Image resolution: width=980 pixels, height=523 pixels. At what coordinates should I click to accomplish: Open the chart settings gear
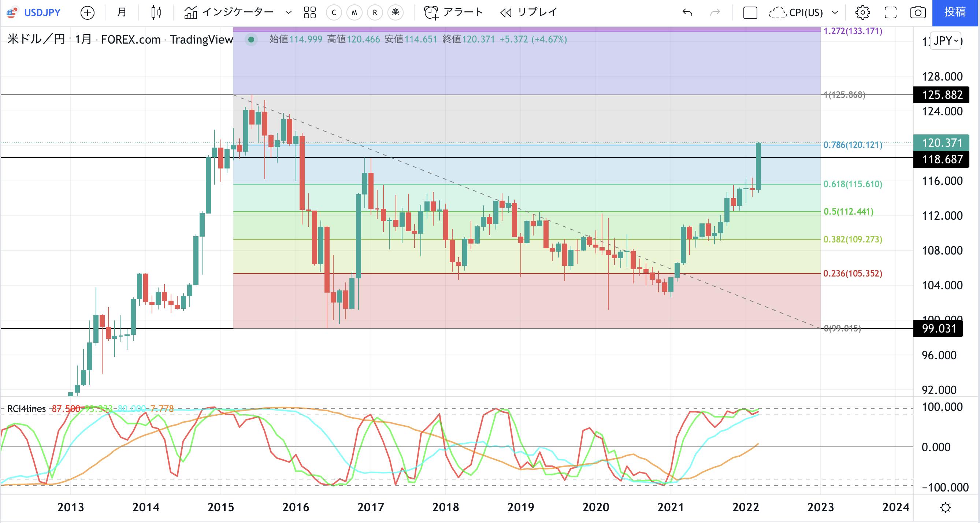(x=862, y=12)
